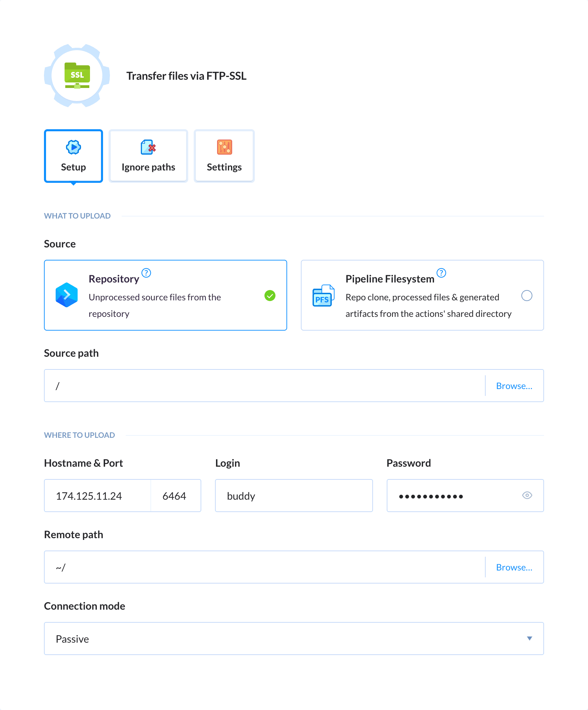Select Repository as the upload source
The image size is (588, 710).
pos(270,296)
